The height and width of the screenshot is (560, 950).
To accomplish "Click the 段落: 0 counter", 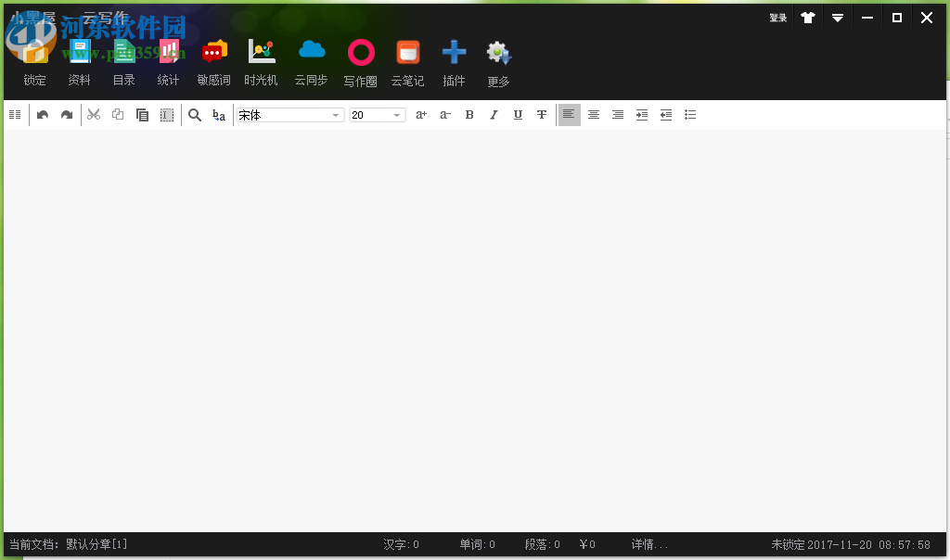I will [542, 544].
